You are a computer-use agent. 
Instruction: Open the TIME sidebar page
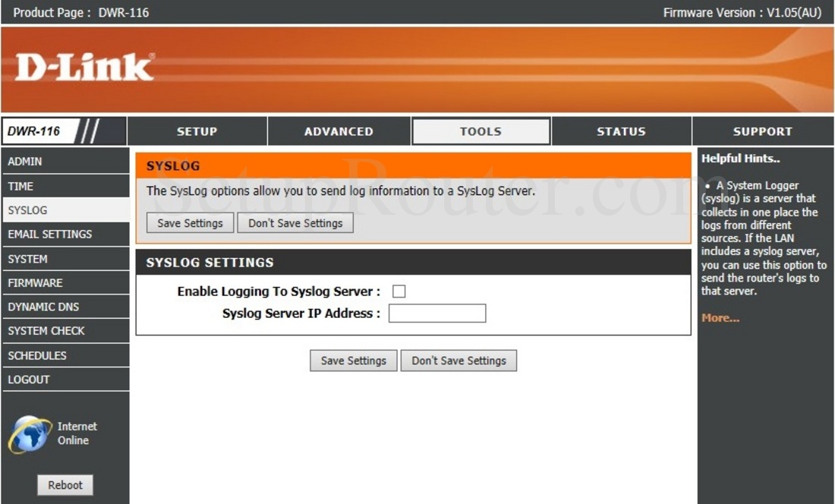pos(65,186)
